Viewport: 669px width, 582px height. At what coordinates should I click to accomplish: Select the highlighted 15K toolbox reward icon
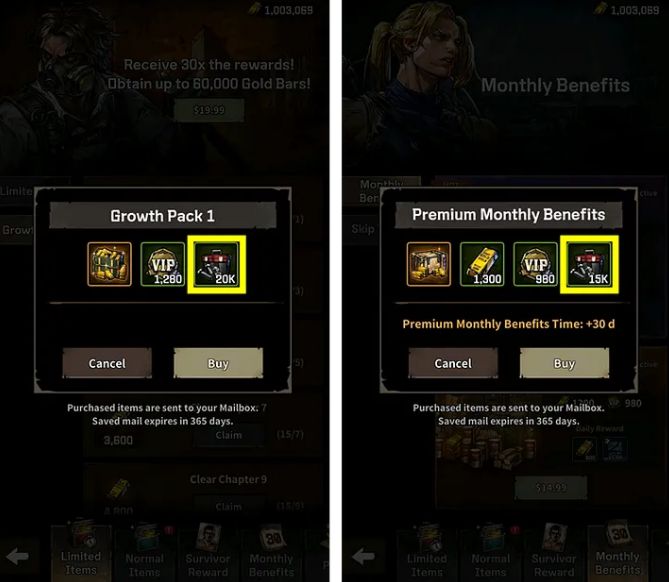pos(589,264)
